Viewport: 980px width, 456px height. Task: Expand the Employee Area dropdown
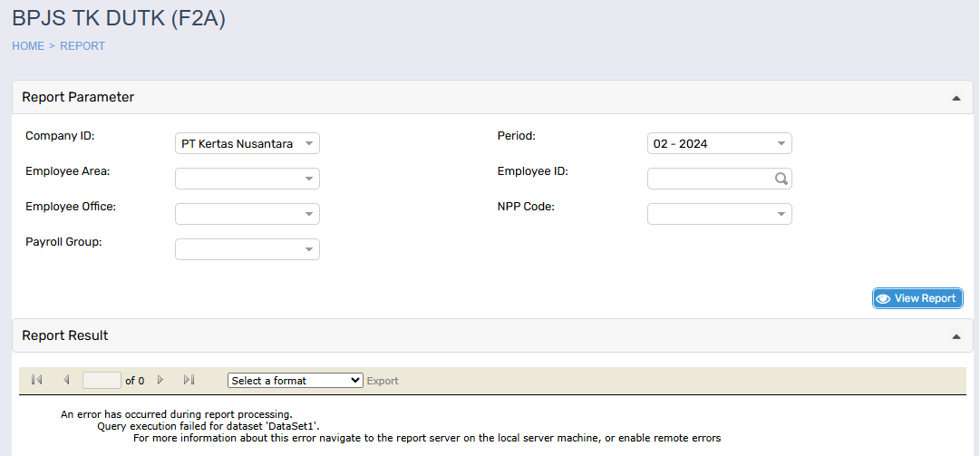tap(247, 179)
